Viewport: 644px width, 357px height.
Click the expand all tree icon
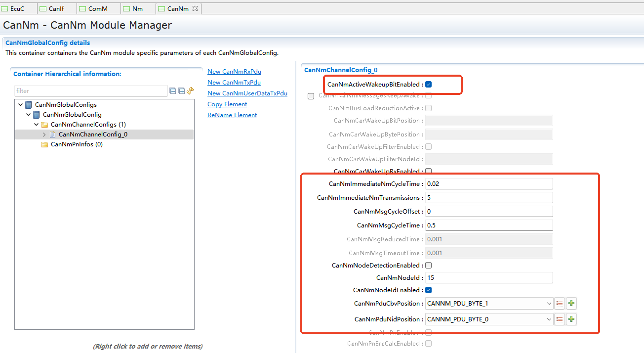pos(181,91)
